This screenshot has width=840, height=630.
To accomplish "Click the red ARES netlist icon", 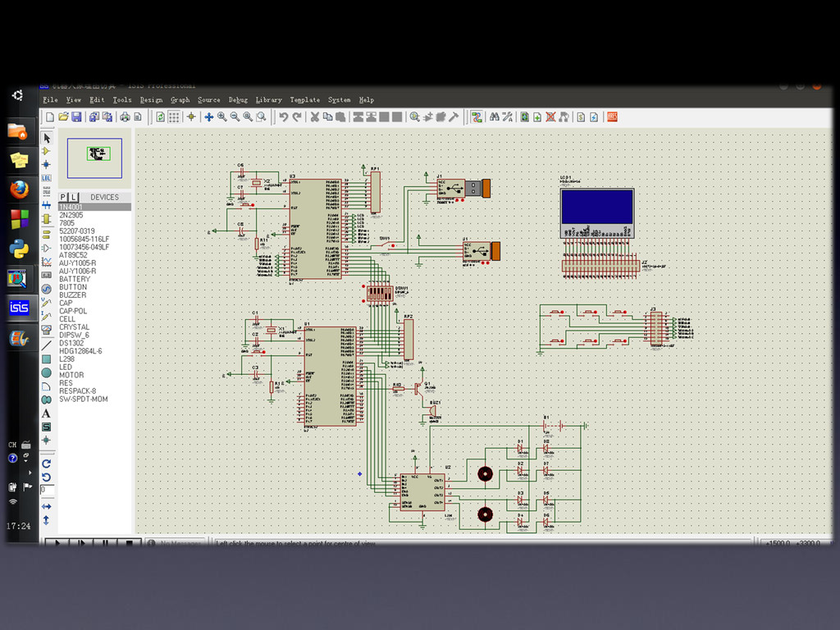I will click(611, 117).
